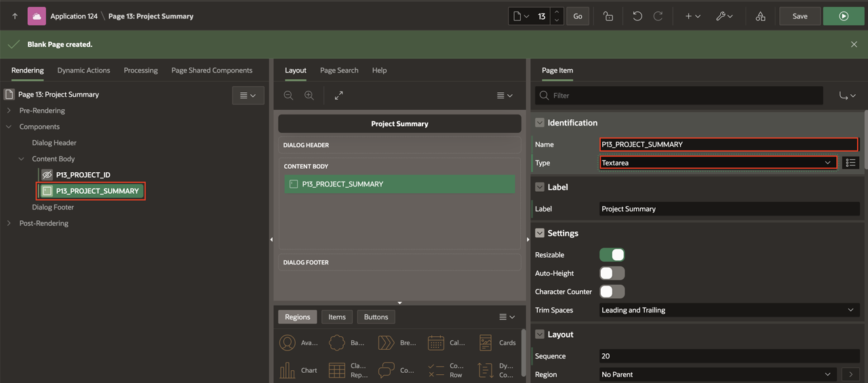The width and height of the screenshot is (868, 383).
Task: Click the Label field containing Project Summary
Action: pyautogui.click(x=729, y=209)
